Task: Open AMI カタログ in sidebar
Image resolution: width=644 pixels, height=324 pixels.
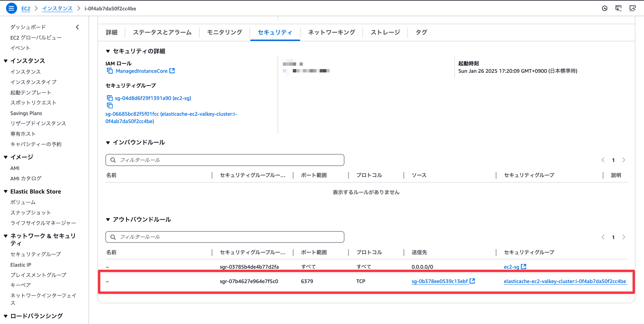Action: (26, 178)
